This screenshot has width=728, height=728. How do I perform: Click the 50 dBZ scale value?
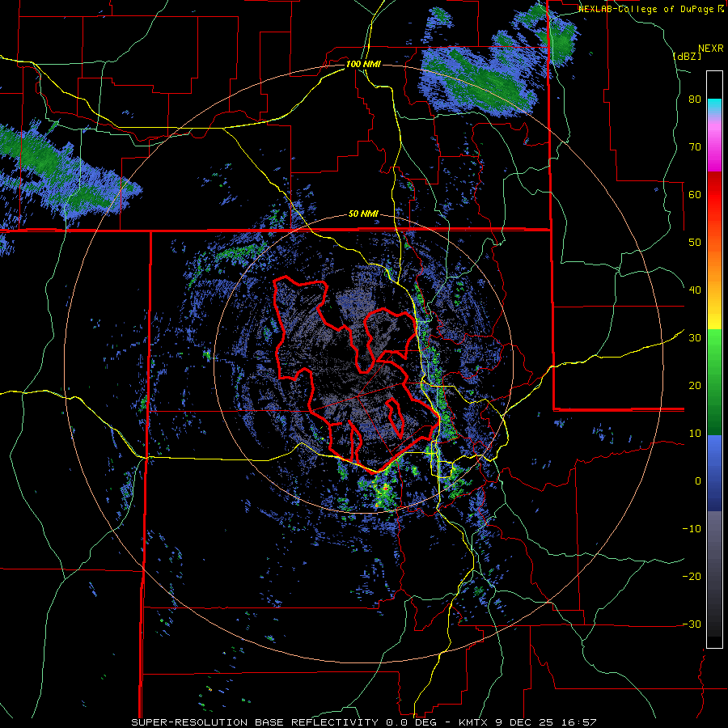(x=695, y=243)
